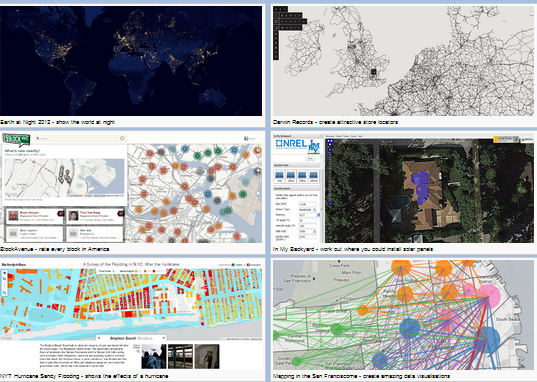Choose the last solar panel system type icon
537x382 pixels.
(x=313, y=176)
